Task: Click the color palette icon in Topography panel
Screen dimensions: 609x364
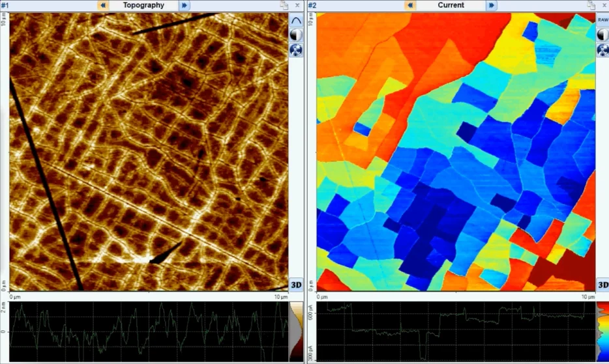Action: coord(296,49)
